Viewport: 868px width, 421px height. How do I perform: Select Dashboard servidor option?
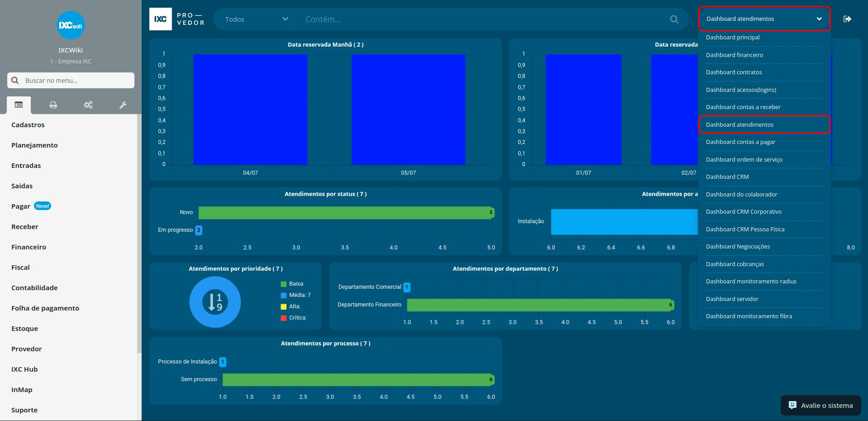764,299
